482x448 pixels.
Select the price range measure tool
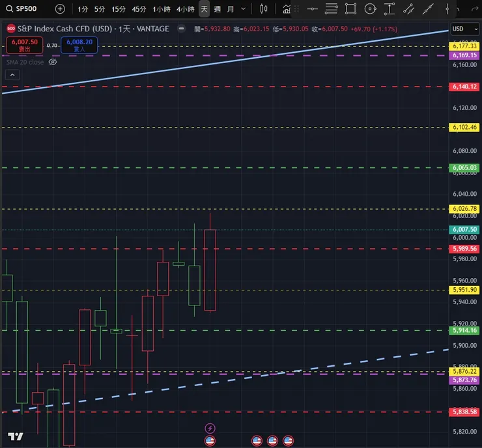point(390,9)
